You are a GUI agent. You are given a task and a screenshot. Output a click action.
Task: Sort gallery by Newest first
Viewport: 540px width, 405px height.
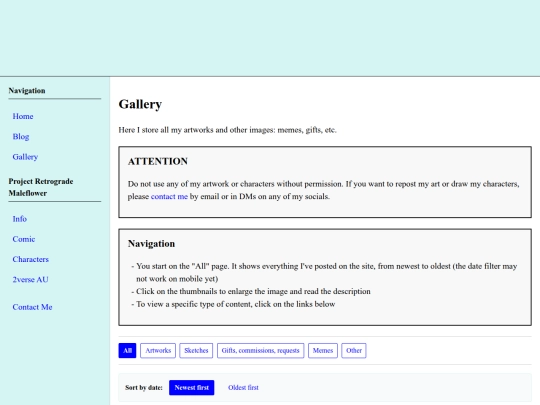pyautogui.click(x=191, y=388)
